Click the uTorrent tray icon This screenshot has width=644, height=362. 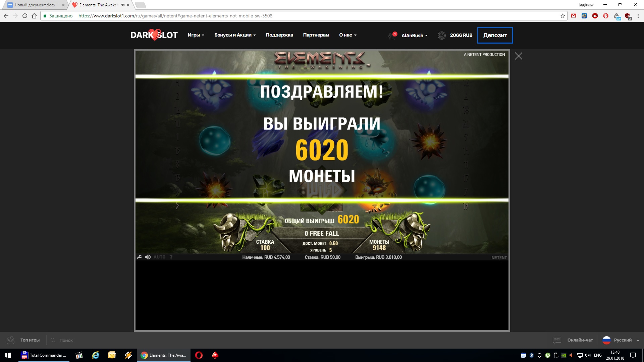[548, 355]
